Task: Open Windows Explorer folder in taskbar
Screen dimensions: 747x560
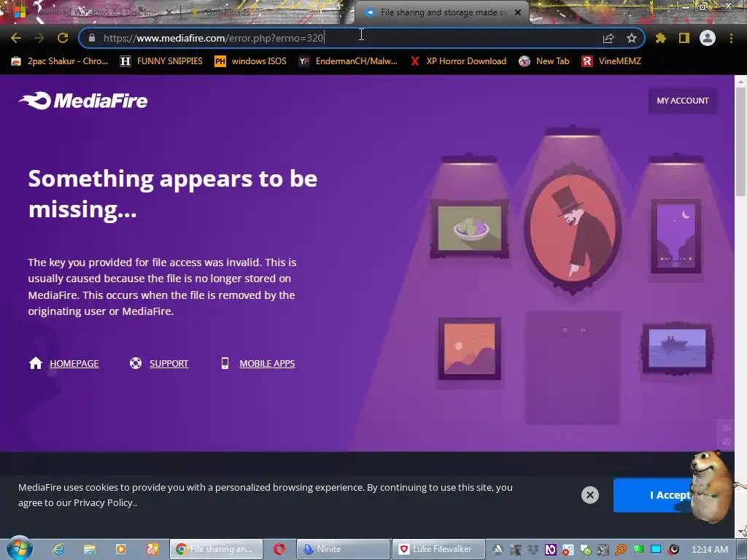Action: tap(90, 549)
